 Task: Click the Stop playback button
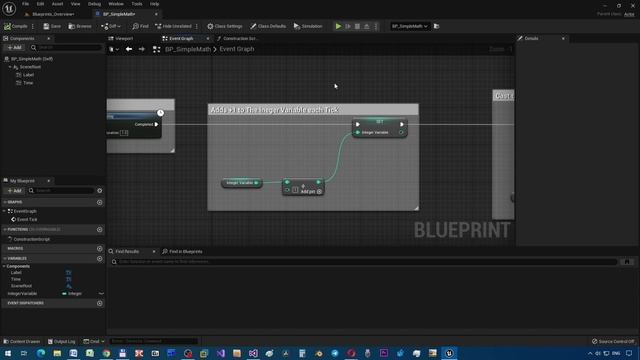pyautogui.click(x=357, y=26)
